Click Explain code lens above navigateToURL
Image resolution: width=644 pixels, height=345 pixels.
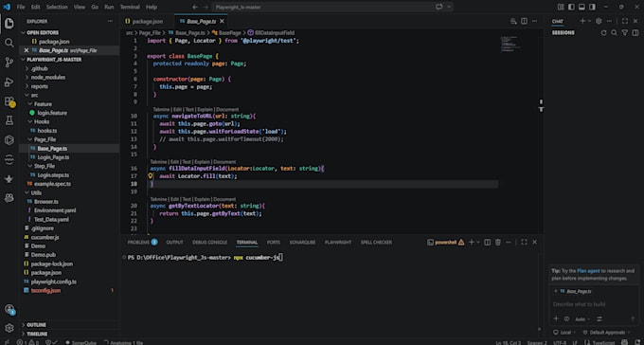click(205, 109)
